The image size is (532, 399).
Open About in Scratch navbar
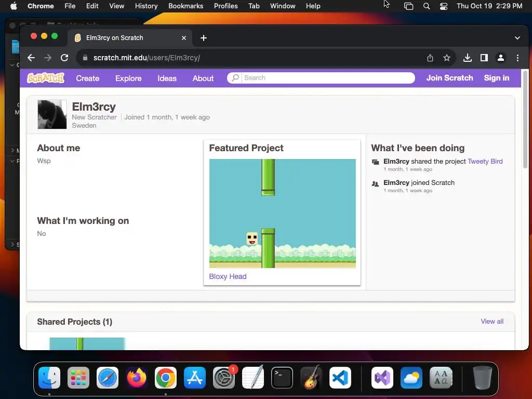[203, 78]
